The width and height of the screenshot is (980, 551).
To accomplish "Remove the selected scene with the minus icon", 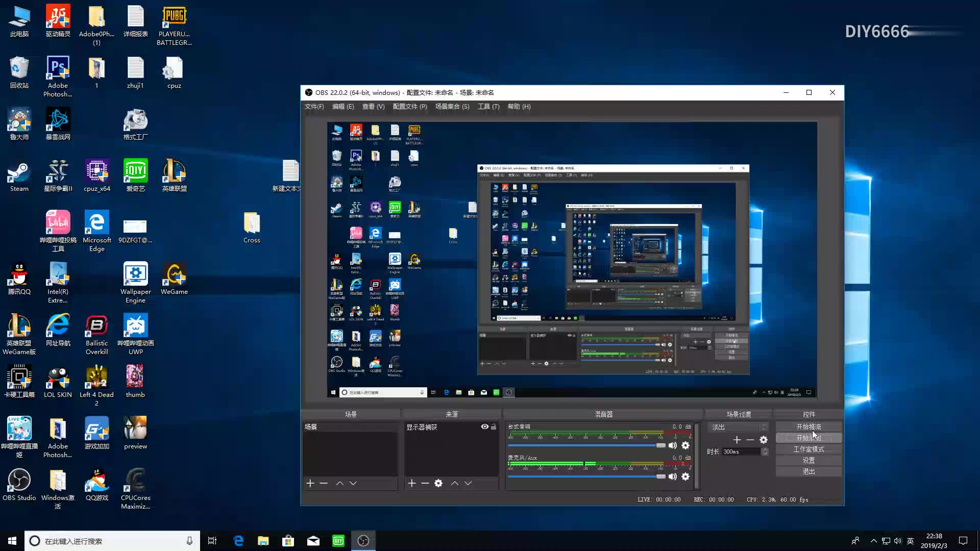I will [324, 483].
